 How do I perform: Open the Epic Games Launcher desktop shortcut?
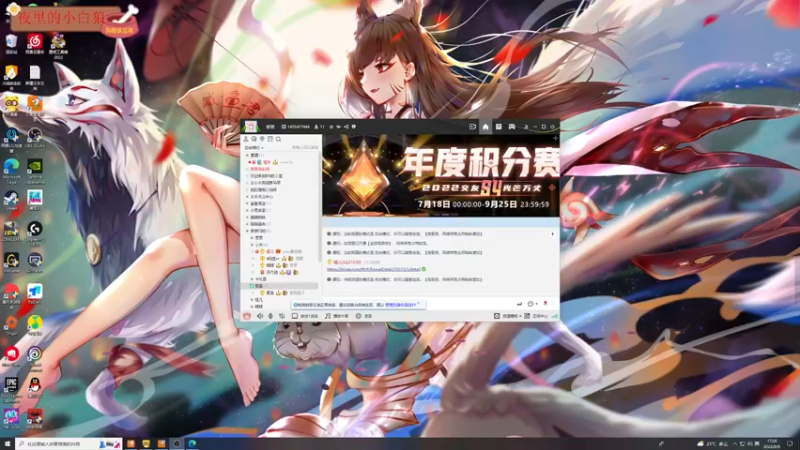tap(11, 388)
